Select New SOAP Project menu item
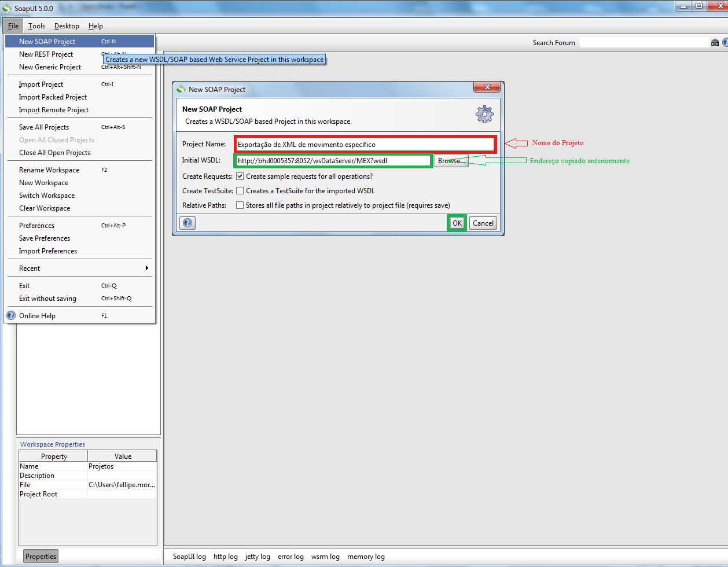 click(x=79, y=42)
